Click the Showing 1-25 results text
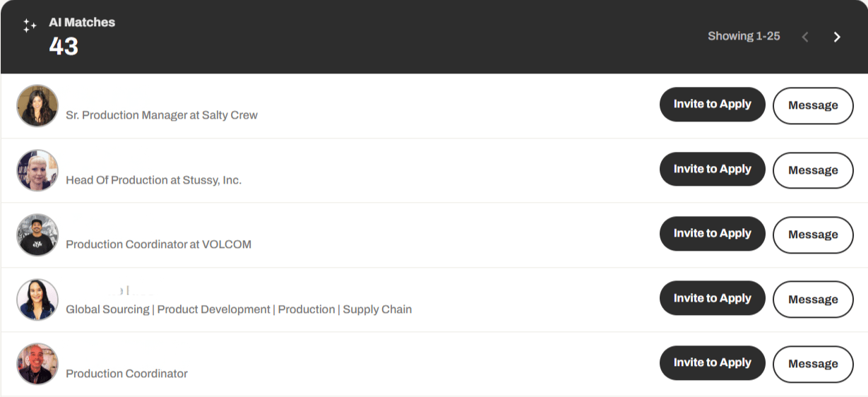The width and height of the screenshot is (868, 397). 744,36
